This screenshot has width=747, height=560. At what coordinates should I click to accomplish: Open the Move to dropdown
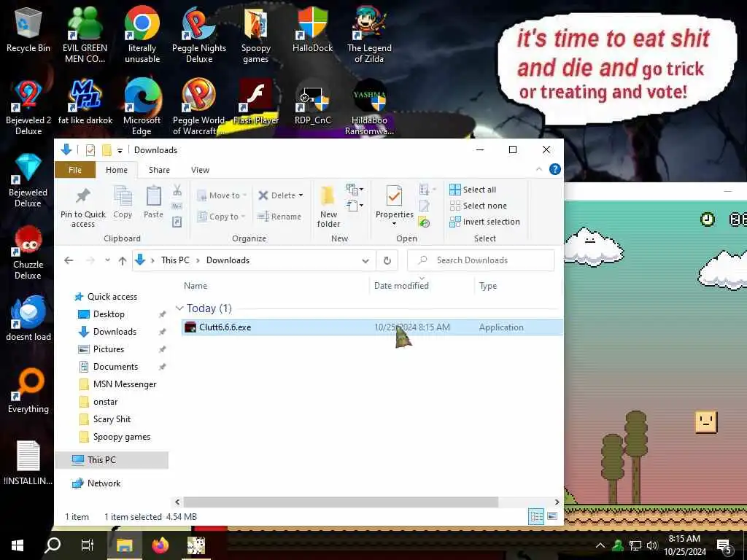pos(222,195)
